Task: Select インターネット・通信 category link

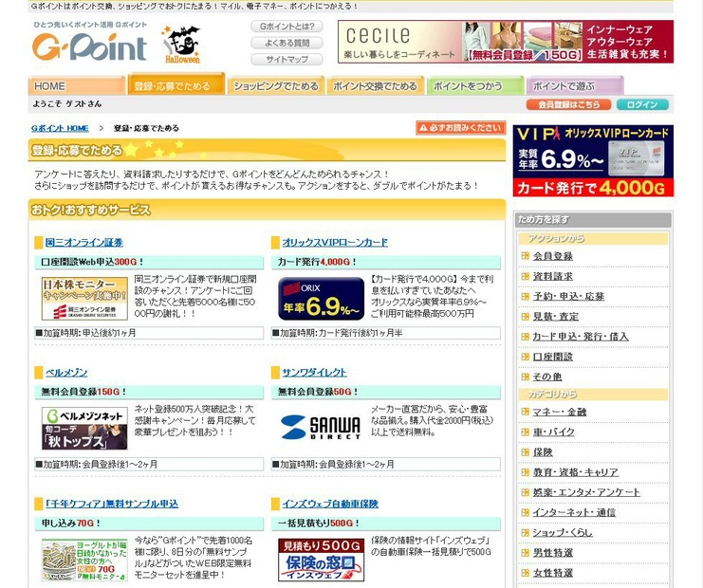Action: pyautogui.click(x=574, y=512)
